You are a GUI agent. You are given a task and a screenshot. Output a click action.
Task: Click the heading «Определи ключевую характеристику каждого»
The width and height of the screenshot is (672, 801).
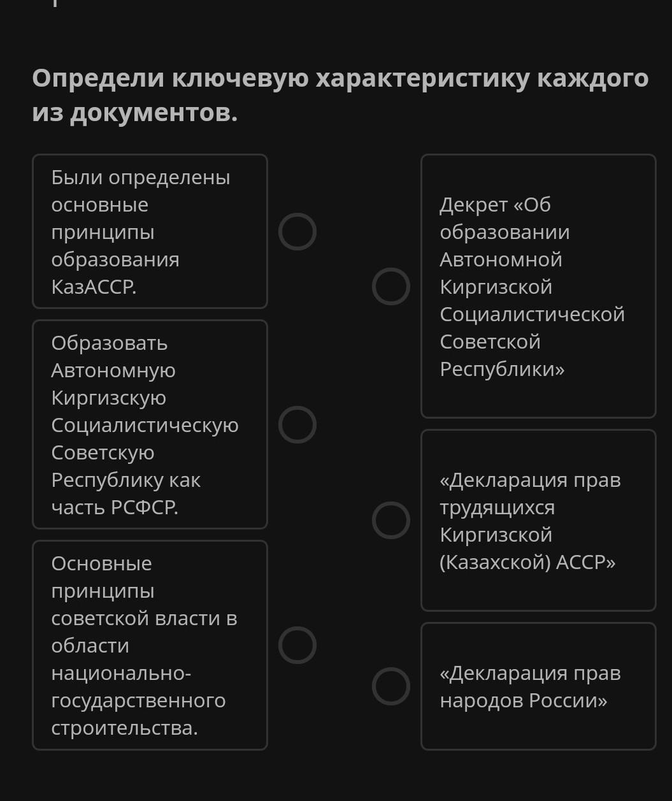coord(340,78)
